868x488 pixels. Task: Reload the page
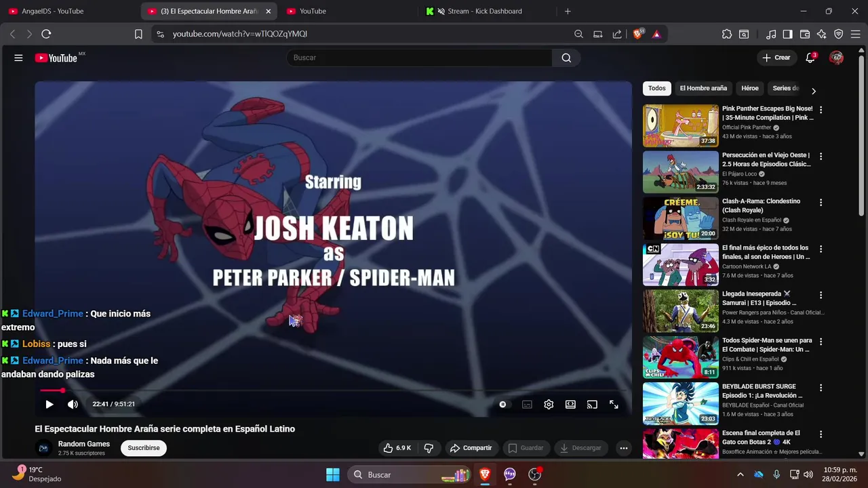(x=46, y=34)
